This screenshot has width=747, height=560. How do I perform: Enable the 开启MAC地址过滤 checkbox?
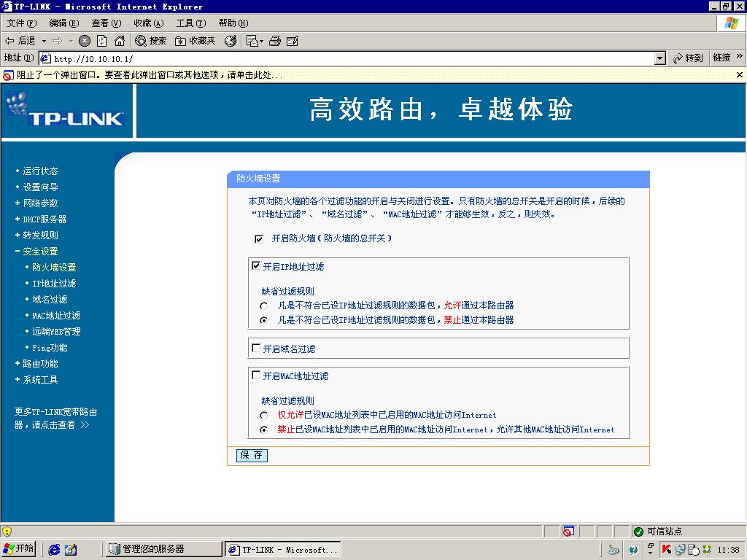[256, 376]
